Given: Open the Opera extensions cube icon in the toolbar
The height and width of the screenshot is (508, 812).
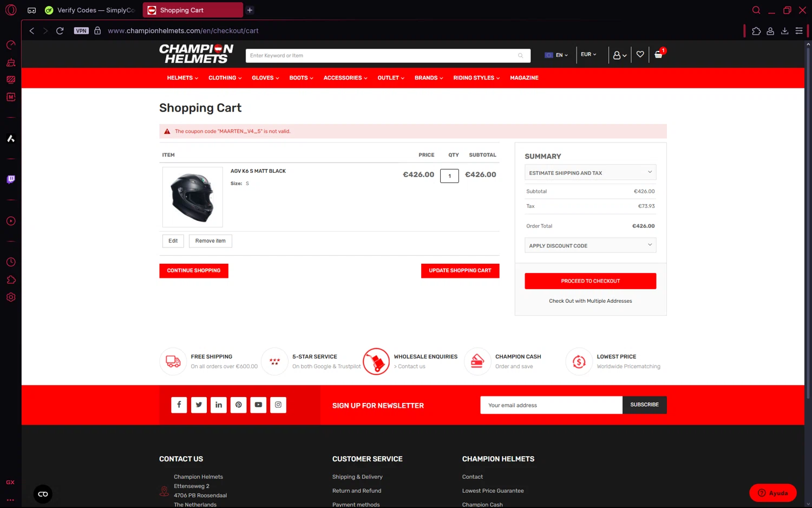Looking at the screenshot, I should pos(756,31).
